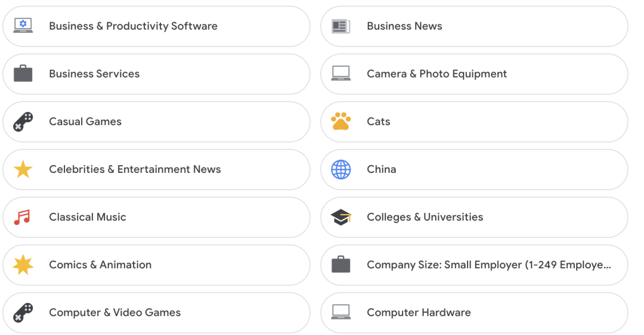This screenshot has width=644, height=335.
Task: Click the briefcase icon next to Business Services
Action: (x=23, y=73)
